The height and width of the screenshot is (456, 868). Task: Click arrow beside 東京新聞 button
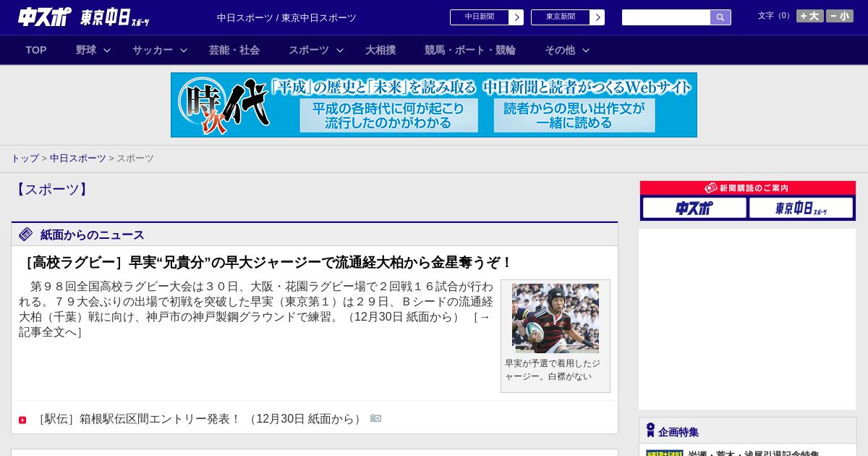tap(597, 17)
